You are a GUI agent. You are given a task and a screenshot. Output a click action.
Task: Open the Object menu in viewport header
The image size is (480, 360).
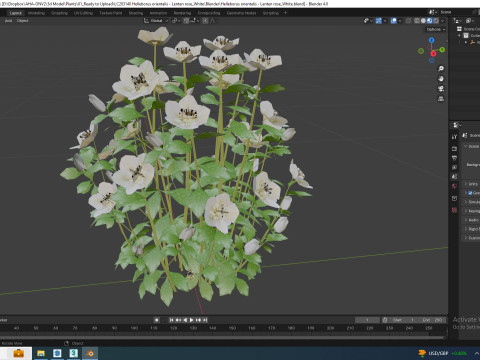pyautogui.click(x=22, y=21)
